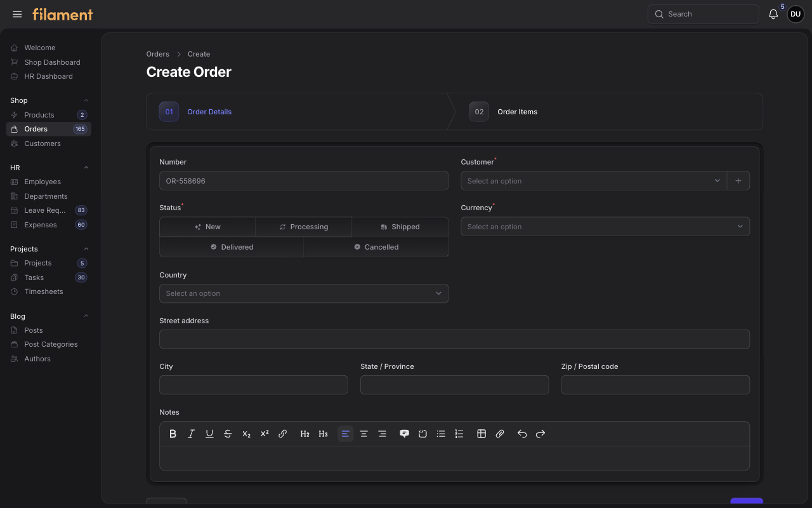Image resolution: width=812 pixels, height=508 pixels.
Task: Create bullet list in Notes editor
Action: click(441, 434)
